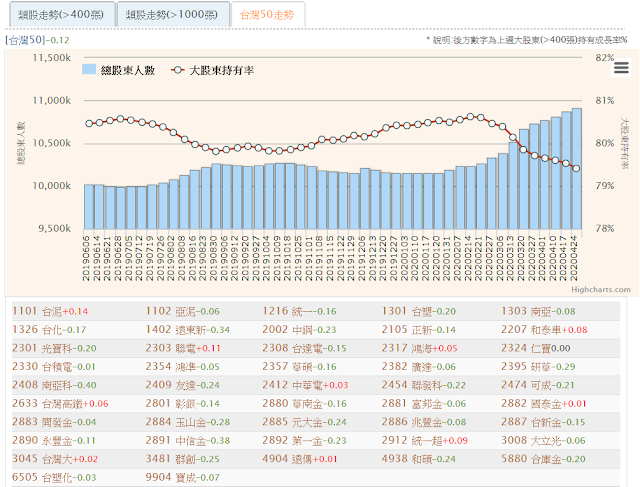
Task: Open stock 2002 中鋼
Action: 287,330
